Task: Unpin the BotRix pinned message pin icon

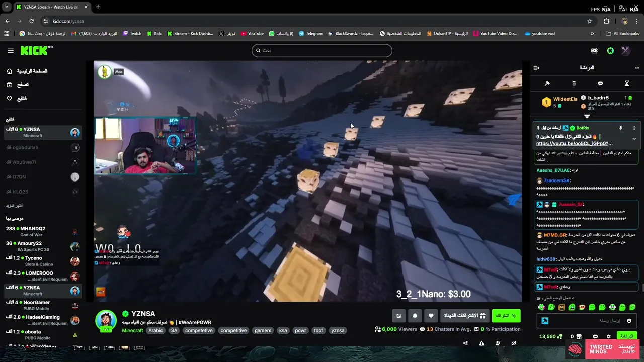Action: click(621, 128)
